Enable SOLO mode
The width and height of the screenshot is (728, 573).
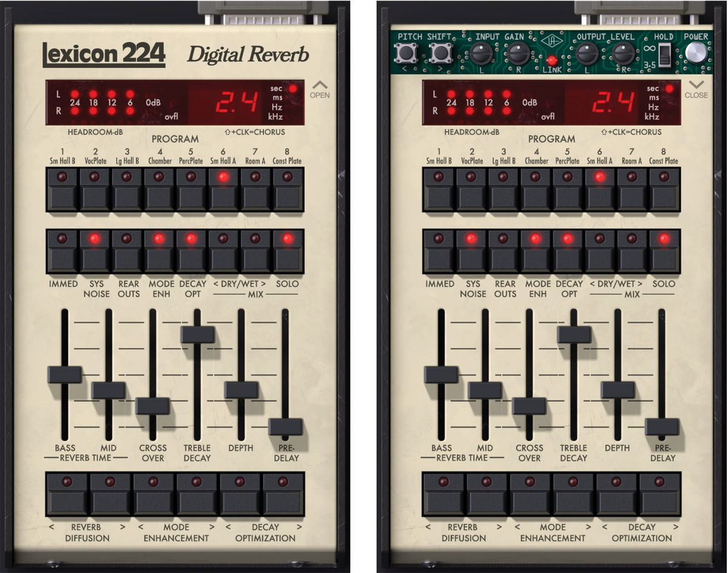(286, 252)
